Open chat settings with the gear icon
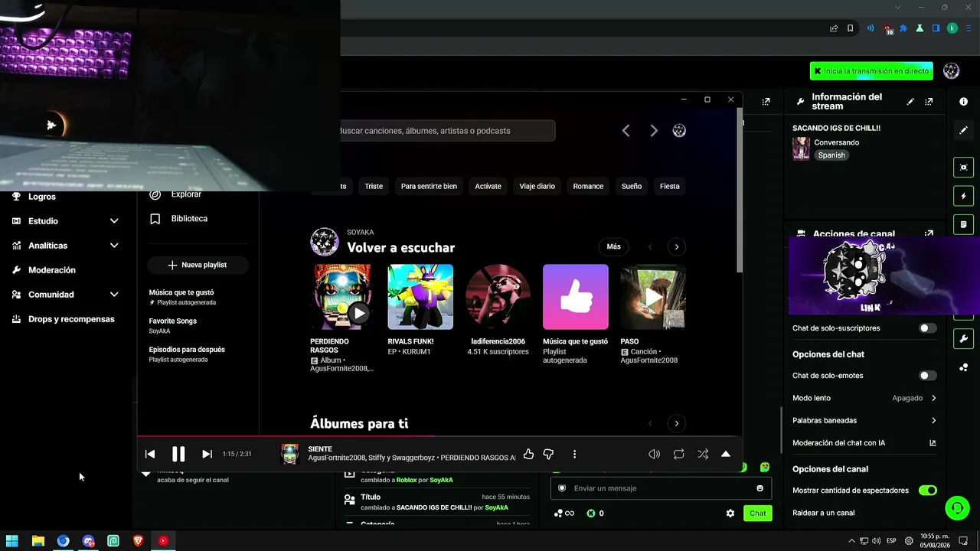This screenshot has width=980, height=551. (x=730, y=514)
